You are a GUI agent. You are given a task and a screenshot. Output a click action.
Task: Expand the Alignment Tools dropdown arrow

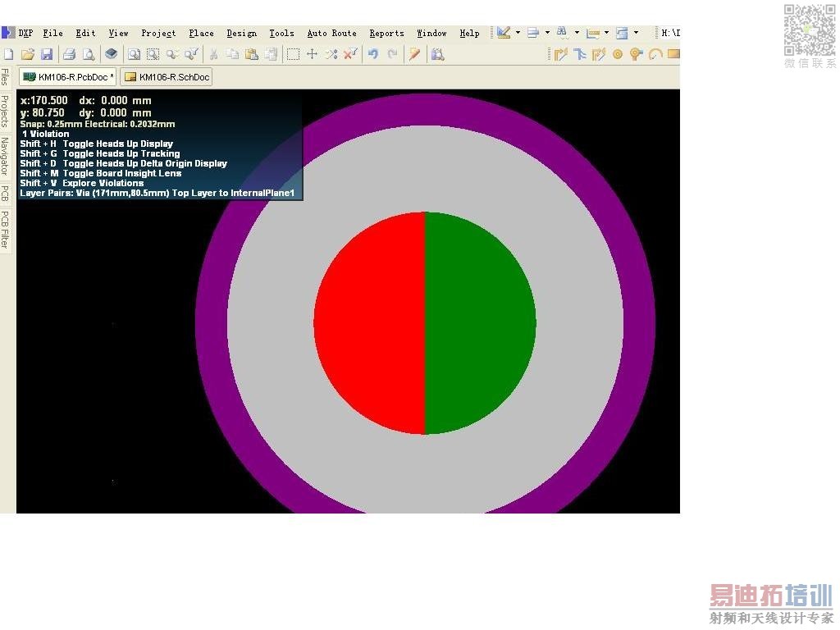coord(547,33)
